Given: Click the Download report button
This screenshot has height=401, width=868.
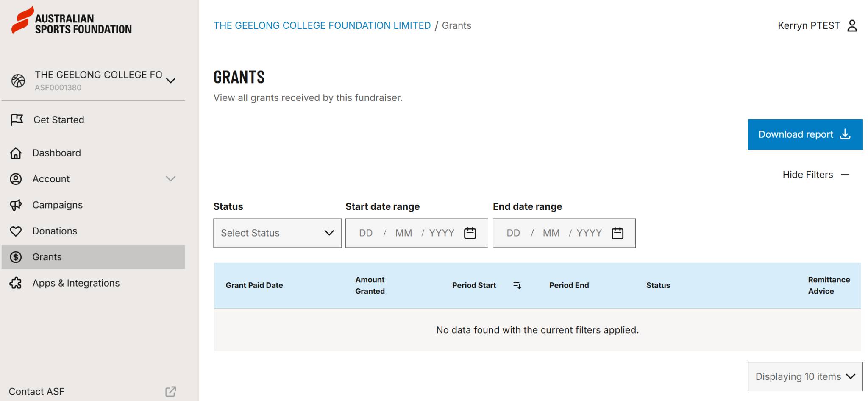Looking at the screenshot, I should tap(805, 134).
